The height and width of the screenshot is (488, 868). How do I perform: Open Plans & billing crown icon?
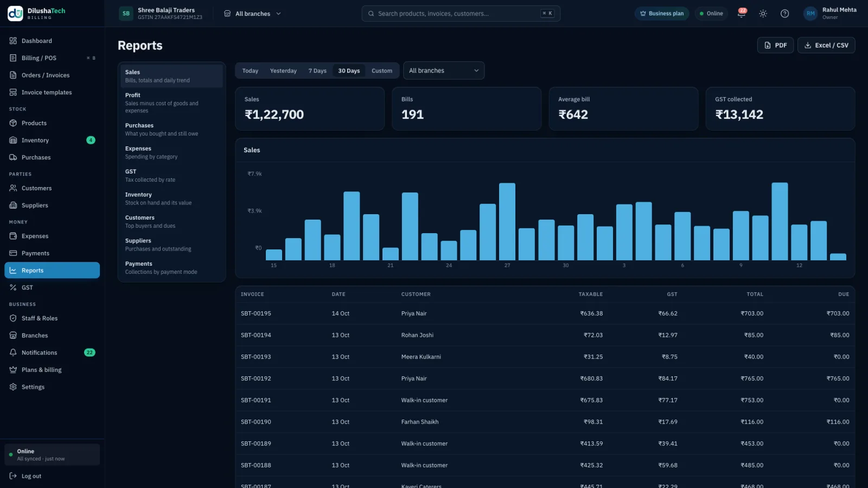(x=13, y=370)
